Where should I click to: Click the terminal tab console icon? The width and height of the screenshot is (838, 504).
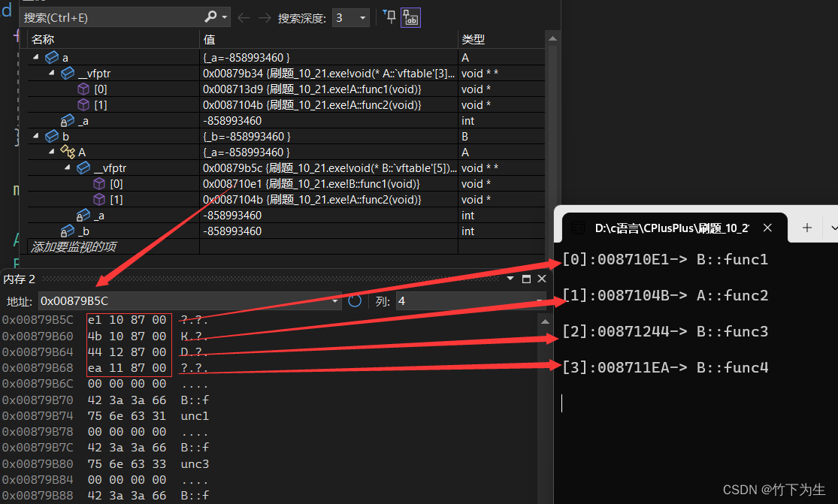pyautogui.click(x=578, y=228)
